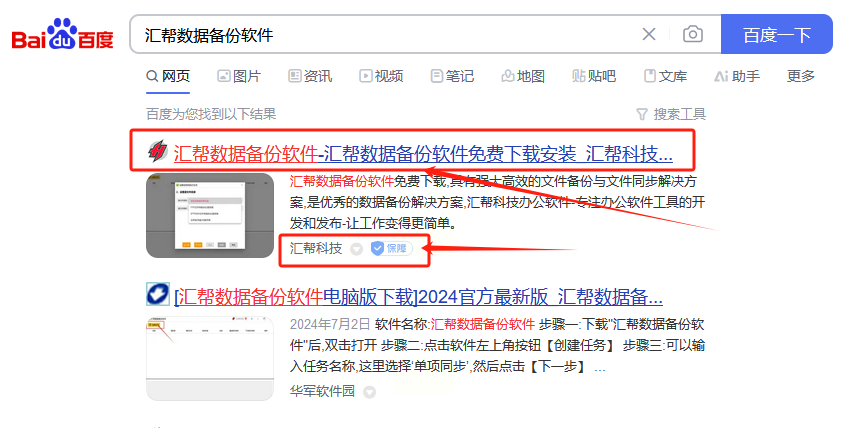Click the 保障 shield badge
This screenshot has height=428, width=847.
pyautogui.click(x=392, y=249)
